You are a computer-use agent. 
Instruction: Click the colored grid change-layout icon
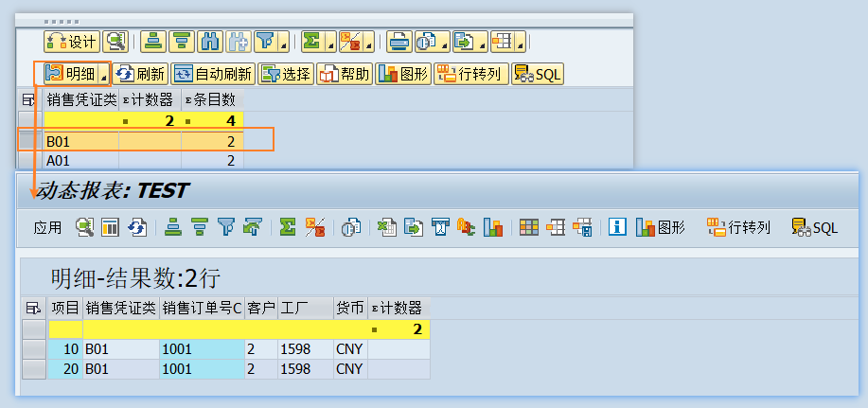529,227
